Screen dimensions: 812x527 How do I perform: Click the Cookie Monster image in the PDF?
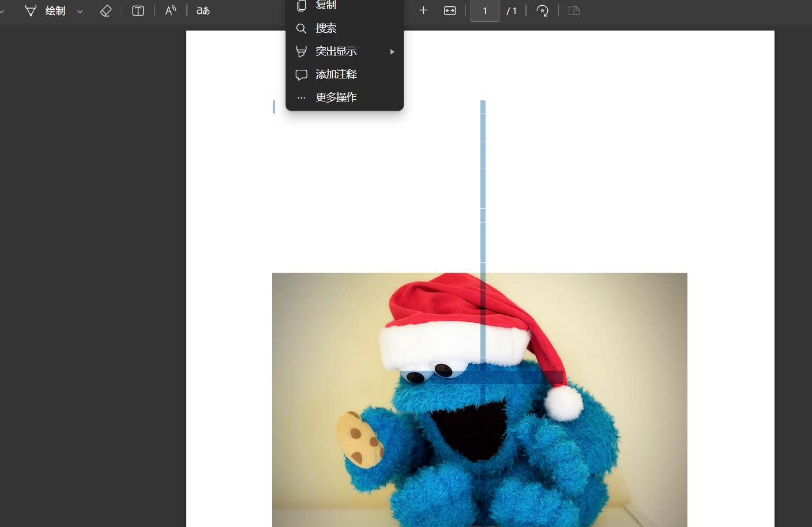[480, 400]
